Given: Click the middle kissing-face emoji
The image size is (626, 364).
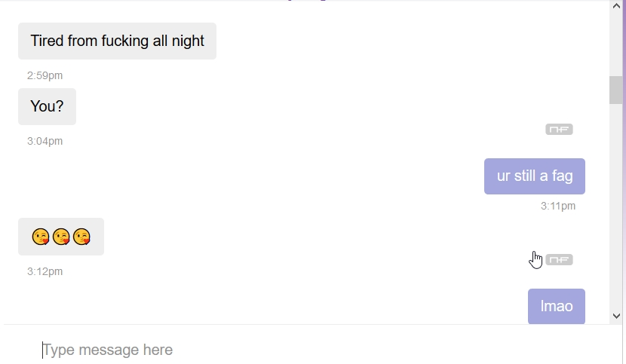Looking at the screenshot, I should point(61,237).
